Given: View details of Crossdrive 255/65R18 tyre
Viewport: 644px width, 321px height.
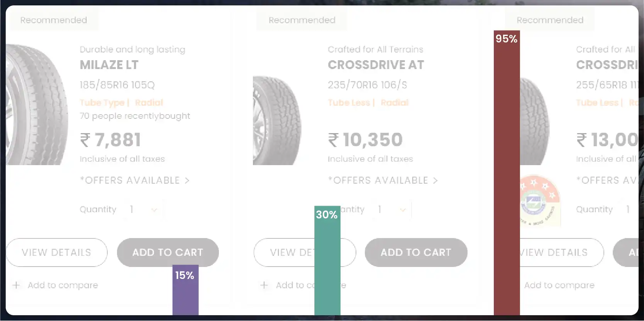Looking at the screenshot, I should click(x=562, y=252).
